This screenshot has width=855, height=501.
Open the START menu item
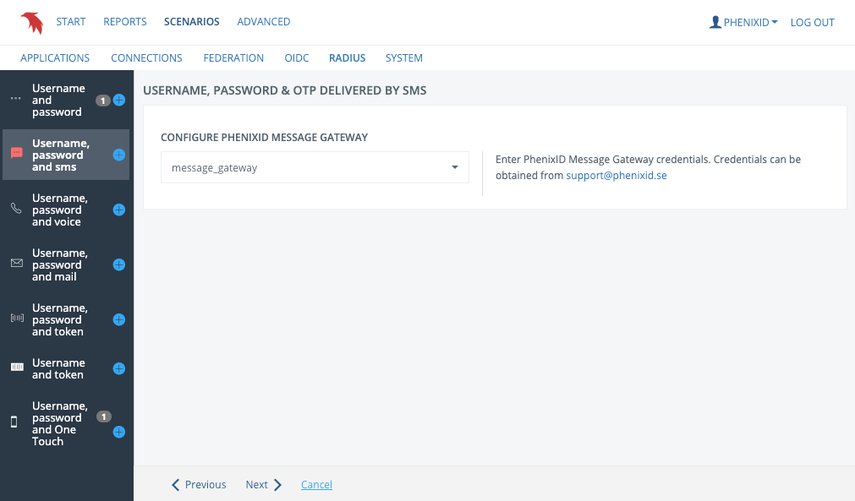(71, 22)
